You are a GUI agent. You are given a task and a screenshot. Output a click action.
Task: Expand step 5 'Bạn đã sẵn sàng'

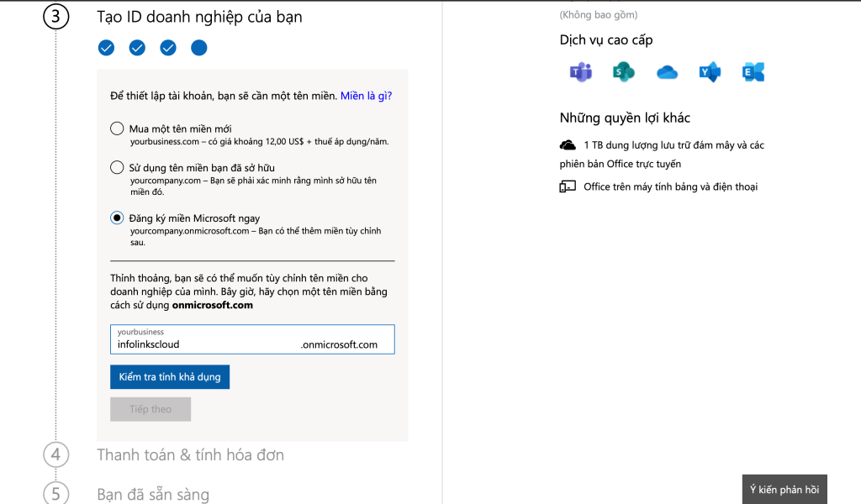tap(153, 494)
